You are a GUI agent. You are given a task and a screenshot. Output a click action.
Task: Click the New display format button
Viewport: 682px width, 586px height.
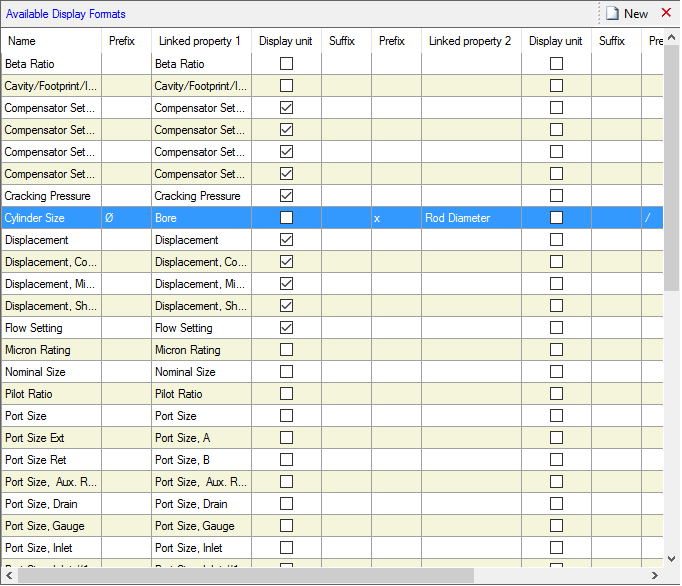627,13
